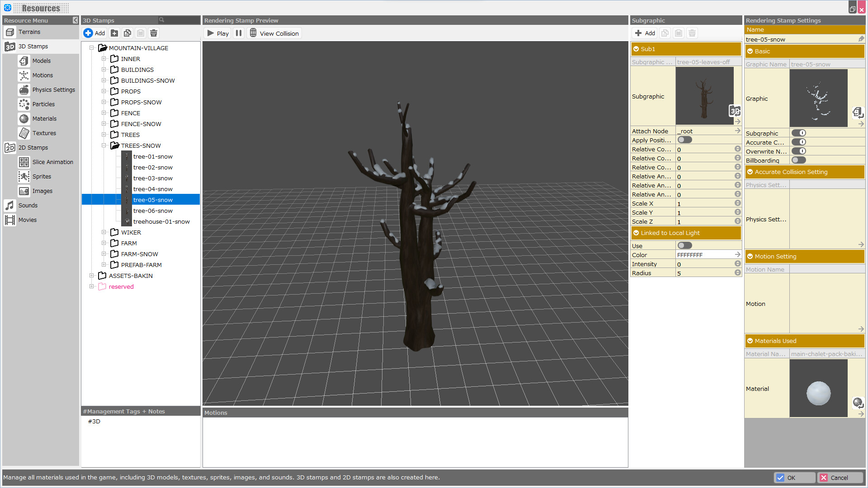
Task: Toggle the Apply Position switch off
Action: (684, 140)
